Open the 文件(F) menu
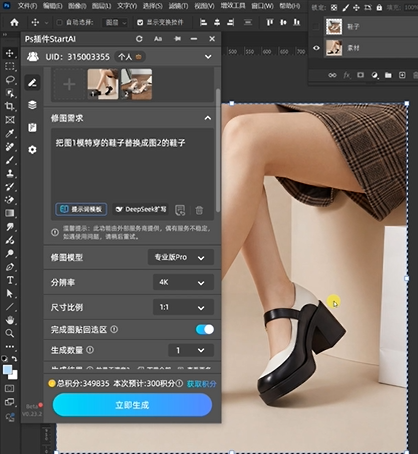The image size is (418, 454). coord(27,6)
